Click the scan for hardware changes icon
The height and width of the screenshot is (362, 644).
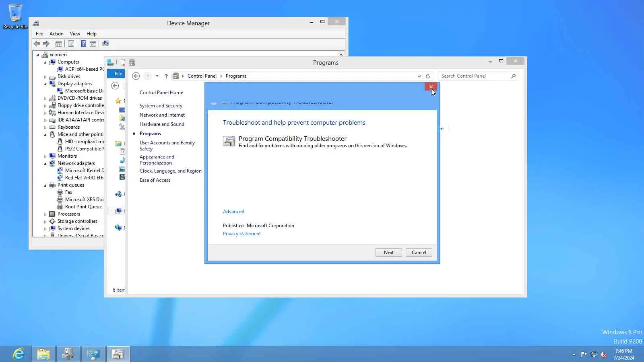pos(105,43)
